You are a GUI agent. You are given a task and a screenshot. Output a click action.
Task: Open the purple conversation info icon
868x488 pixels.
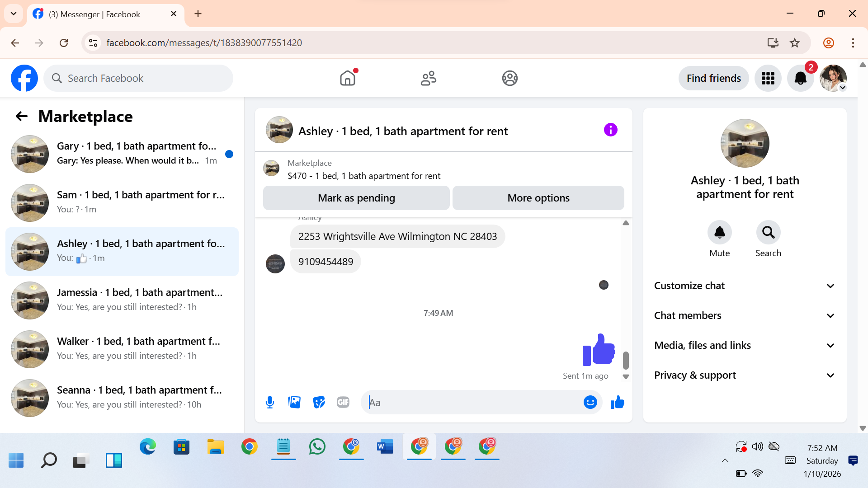pyautogui.click(x=610, y=130)
